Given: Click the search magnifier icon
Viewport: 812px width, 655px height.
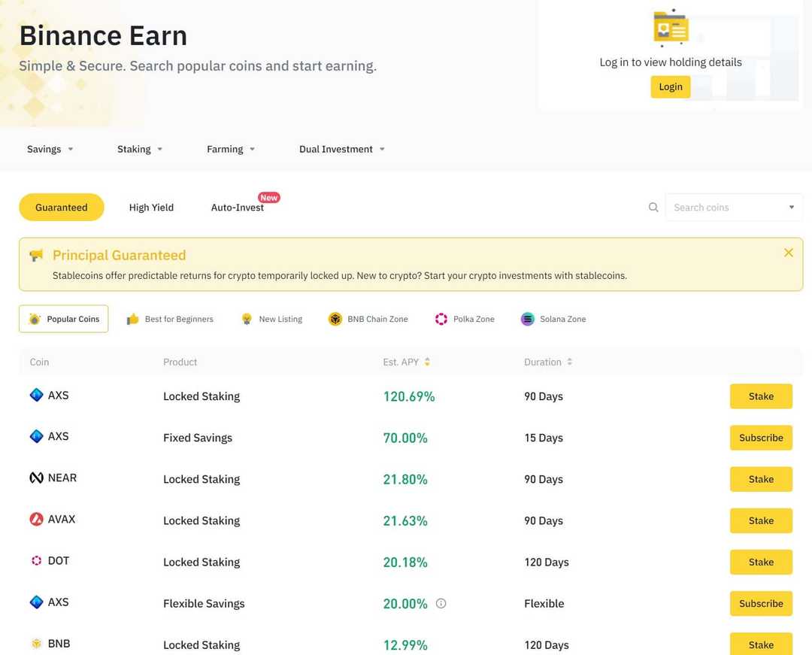Looking at the screenshot, I should coord(653,207).
